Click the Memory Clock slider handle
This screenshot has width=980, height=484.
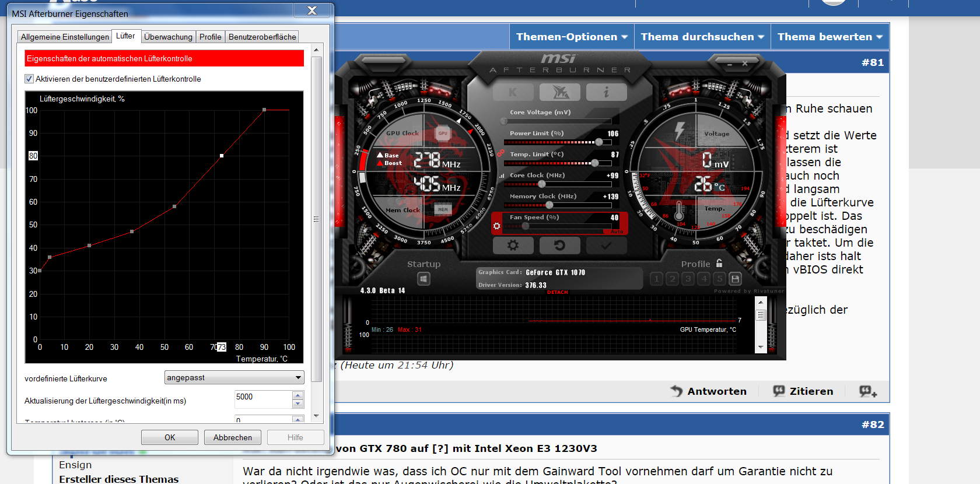point(549,205)
